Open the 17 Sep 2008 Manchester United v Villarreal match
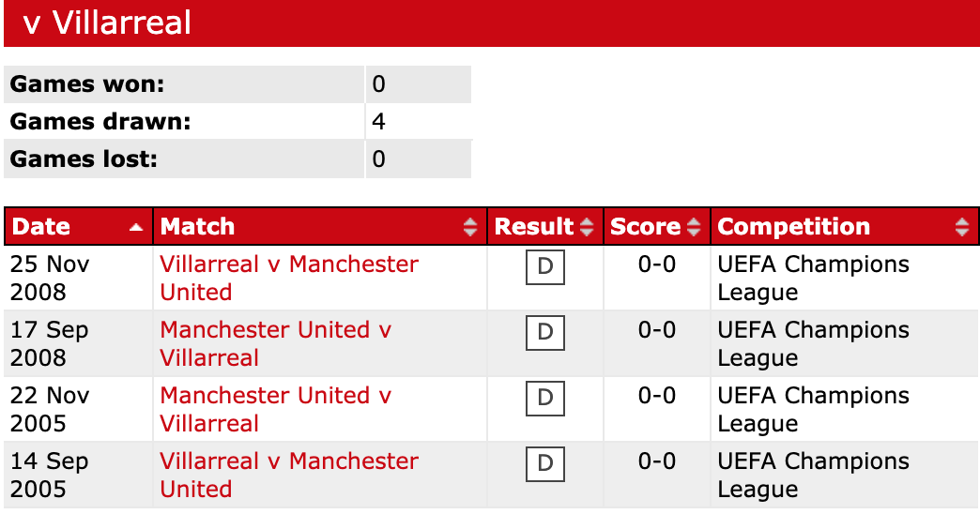 276,331
